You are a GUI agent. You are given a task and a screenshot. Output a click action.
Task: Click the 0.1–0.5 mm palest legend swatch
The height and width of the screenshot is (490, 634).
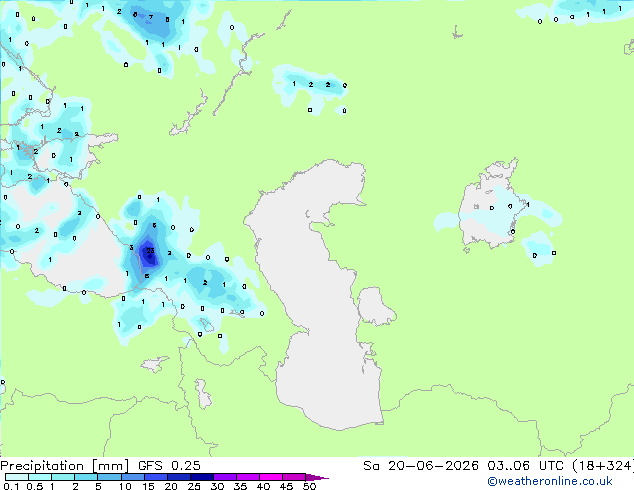click(17, 477)
